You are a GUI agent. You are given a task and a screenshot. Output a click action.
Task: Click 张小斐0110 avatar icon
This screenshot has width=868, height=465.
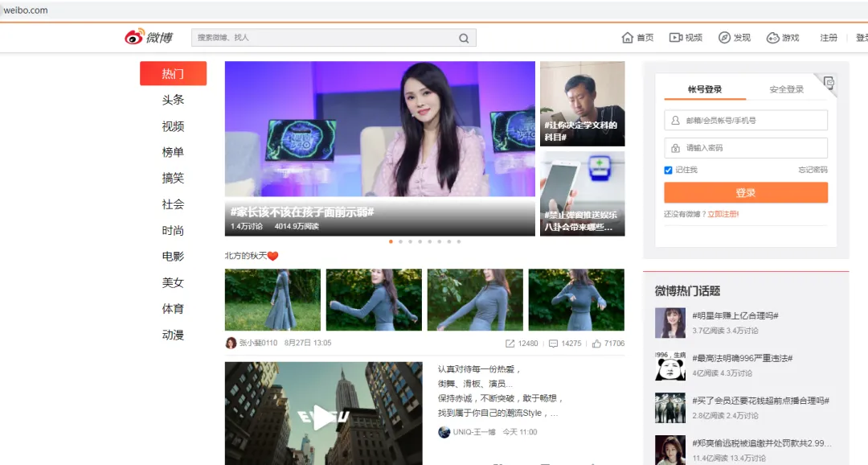[231, 343]
